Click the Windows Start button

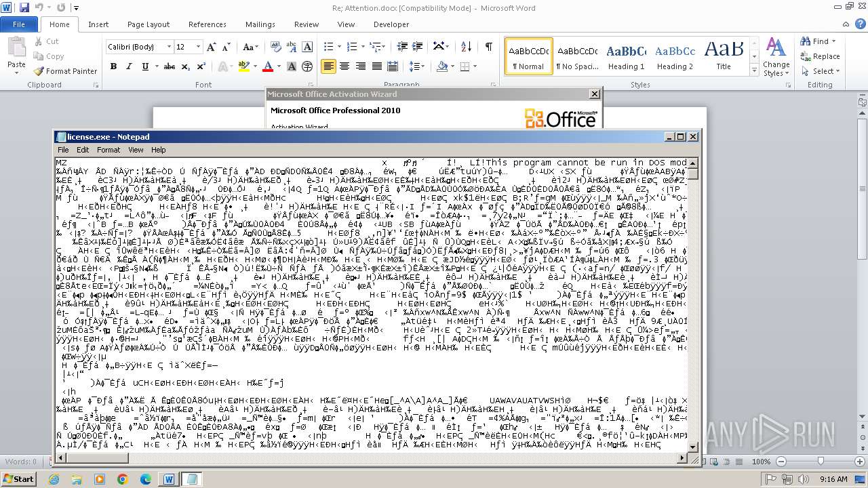point(18,479)
